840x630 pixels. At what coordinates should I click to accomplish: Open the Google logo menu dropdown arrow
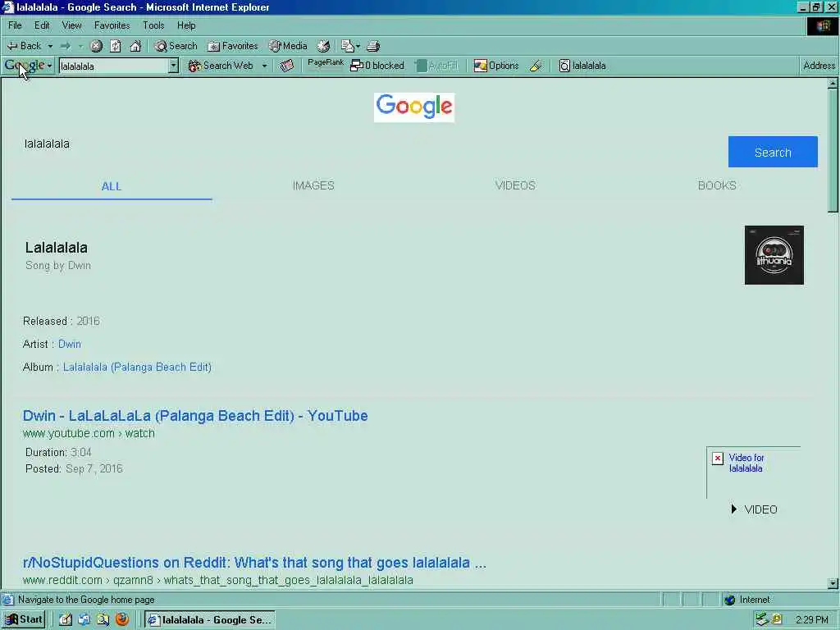pos(49,66)
